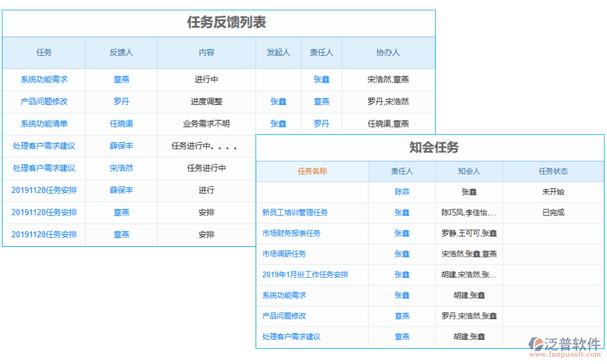Open the 新员工培训管理任务 task
The width and height of the screenshot is (607, 364).
click(x=296, y=213)
